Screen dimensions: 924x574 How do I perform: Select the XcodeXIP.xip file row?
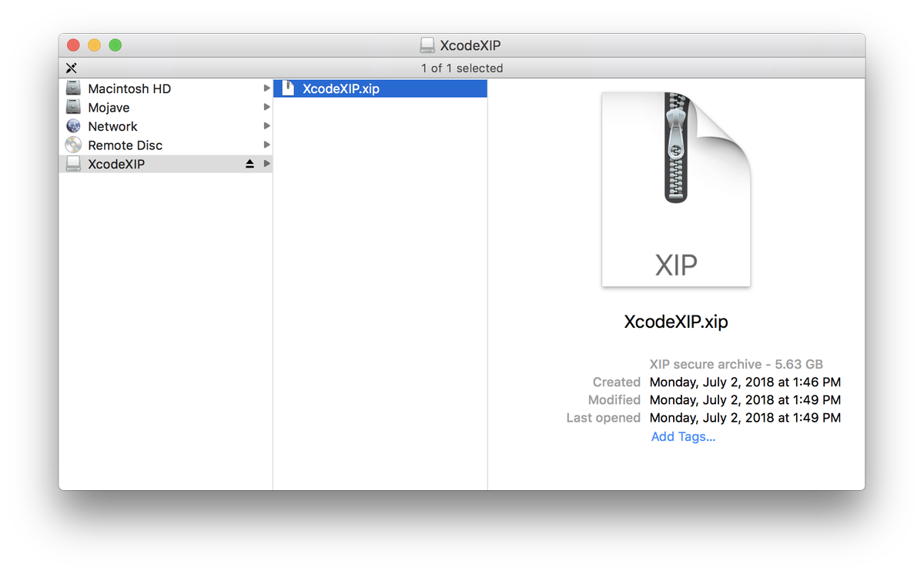380,88
